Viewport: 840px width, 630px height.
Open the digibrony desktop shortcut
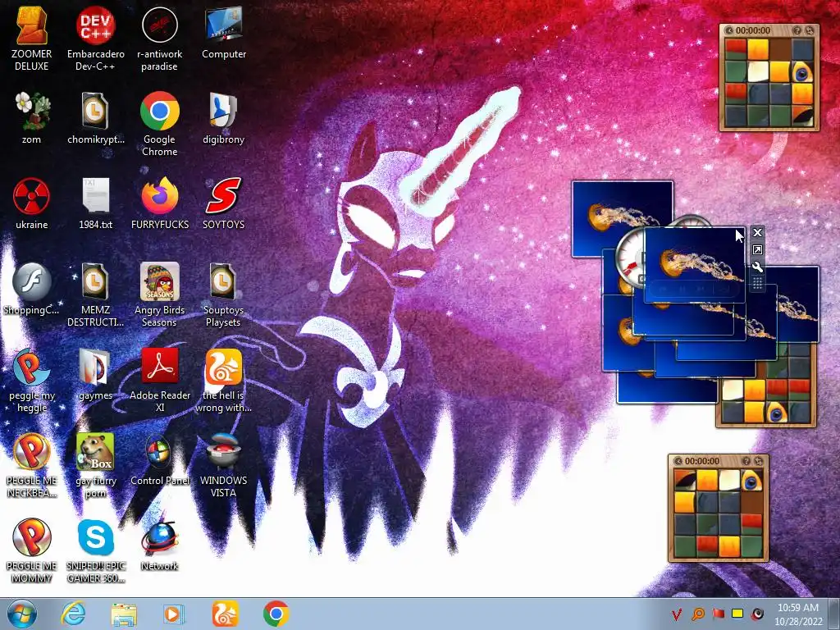(x=223, y=118)
